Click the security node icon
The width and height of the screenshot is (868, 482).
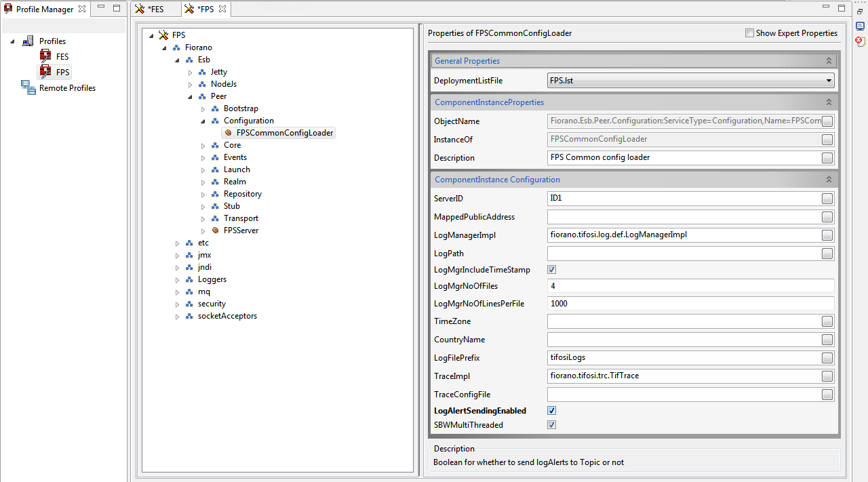189,304
